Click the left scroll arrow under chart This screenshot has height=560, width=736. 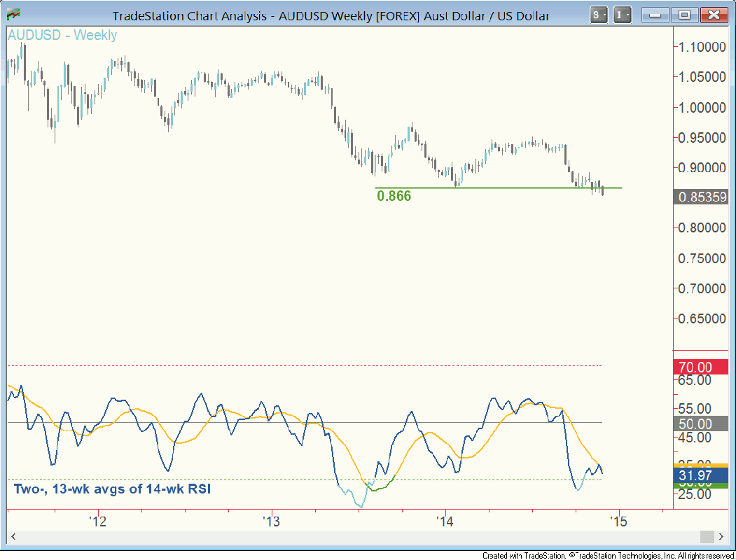[13, 536]
